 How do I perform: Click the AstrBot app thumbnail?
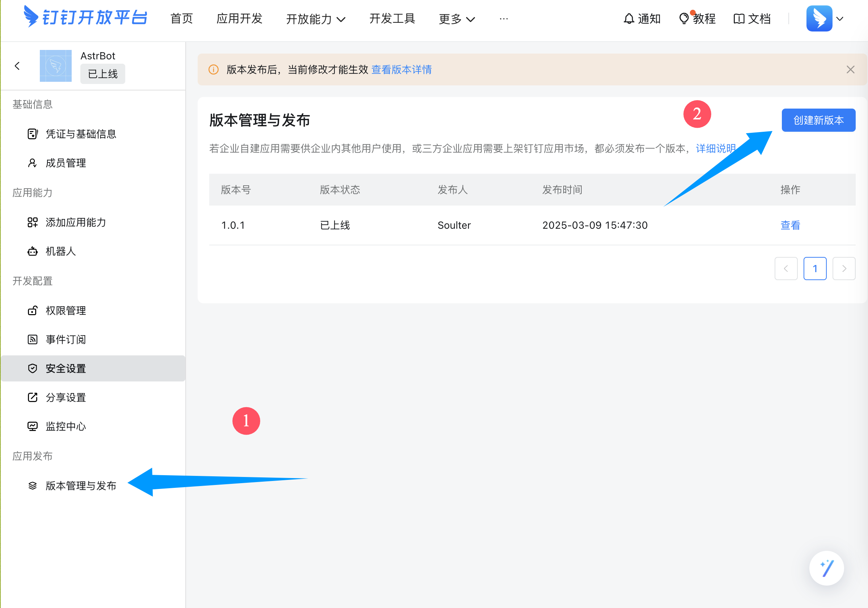(56, 66)
